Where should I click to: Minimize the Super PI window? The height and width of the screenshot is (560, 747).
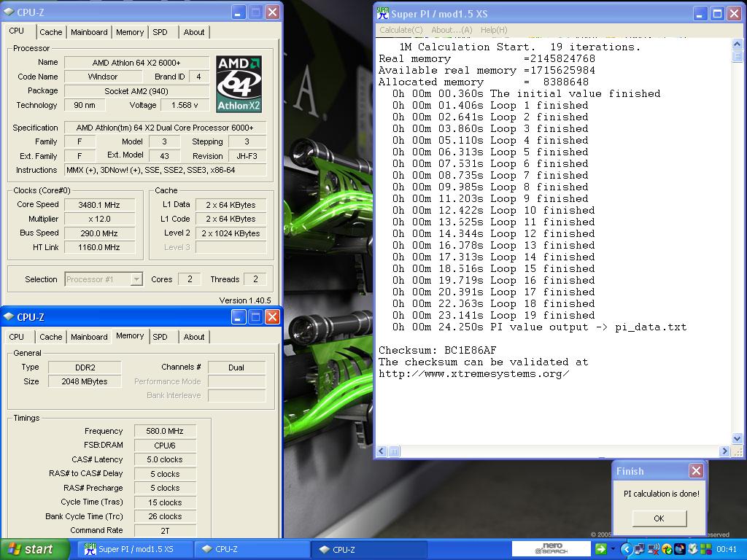700,13
